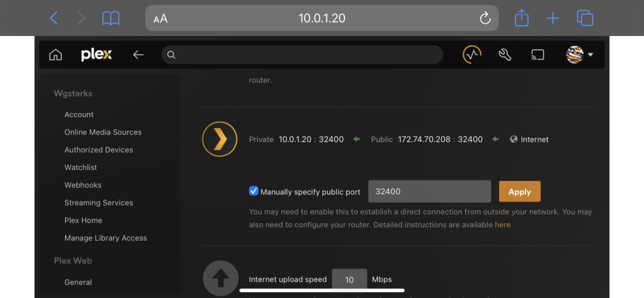The height and width of the screenshot is (298, 644).
Task: Click the Internet globe icon
Action: [513, 139]
